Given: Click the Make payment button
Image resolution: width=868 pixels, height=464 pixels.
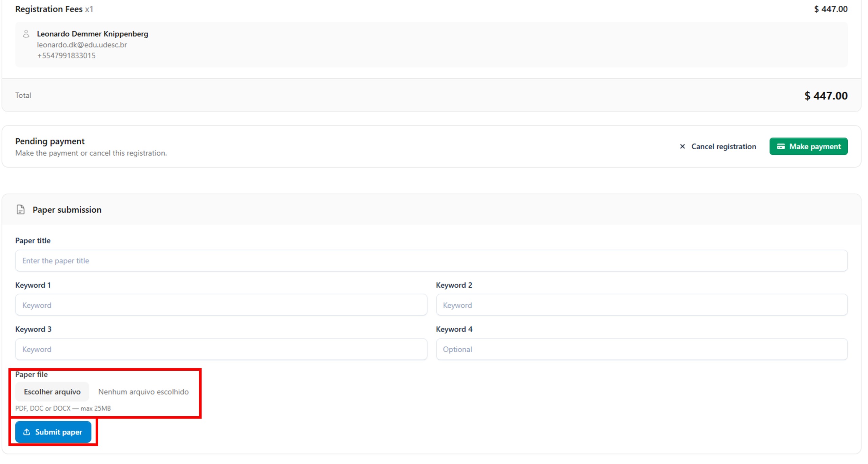Looking at the screenshot, I should [808, 146].
